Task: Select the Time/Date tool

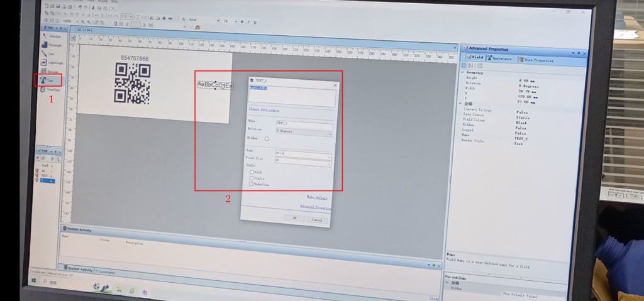Action: point(50,90)
